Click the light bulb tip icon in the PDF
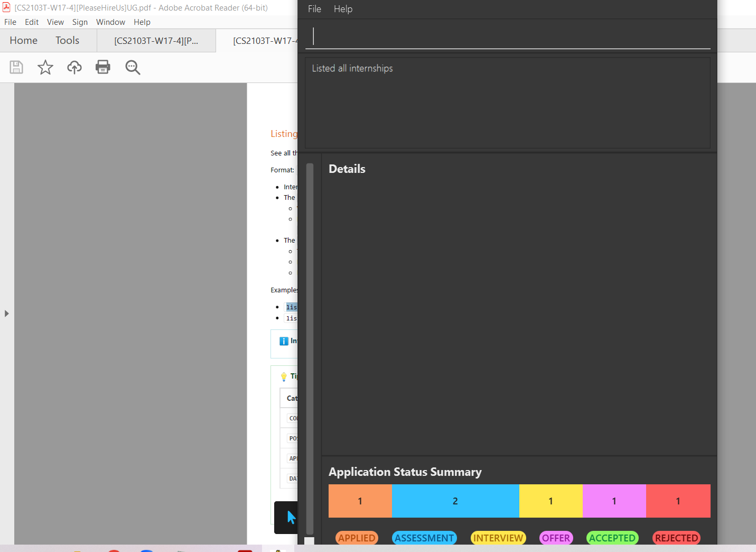 (x=284, y=376)
